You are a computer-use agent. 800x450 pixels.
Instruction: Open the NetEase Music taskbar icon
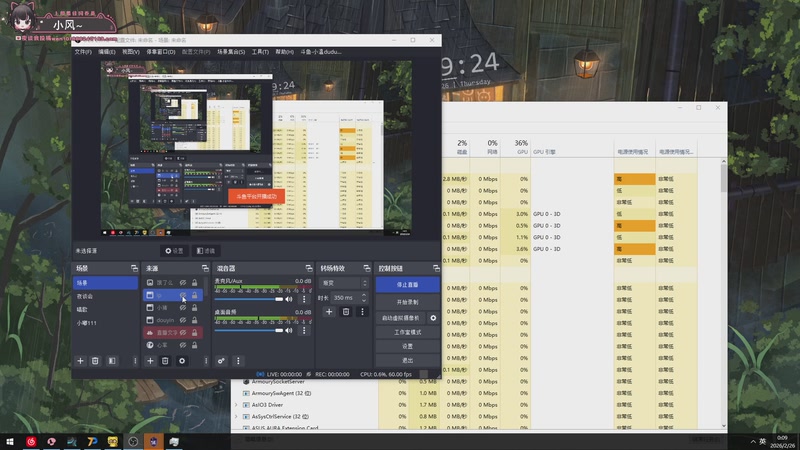click(31, 441)
